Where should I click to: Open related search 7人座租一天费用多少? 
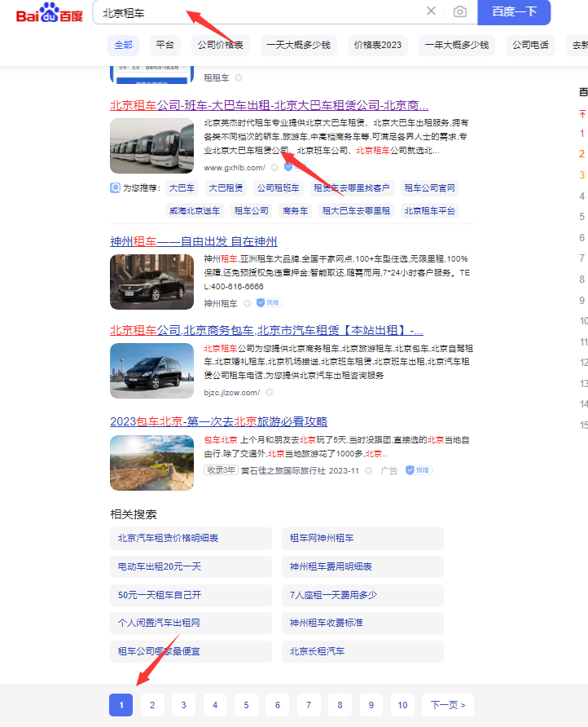[x=362, y=595]
